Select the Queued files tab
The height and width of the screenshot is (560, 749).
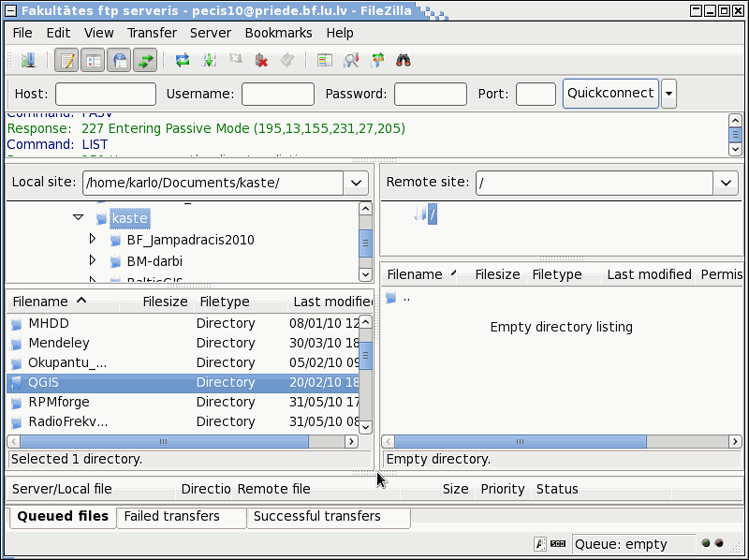pos(63,517)
